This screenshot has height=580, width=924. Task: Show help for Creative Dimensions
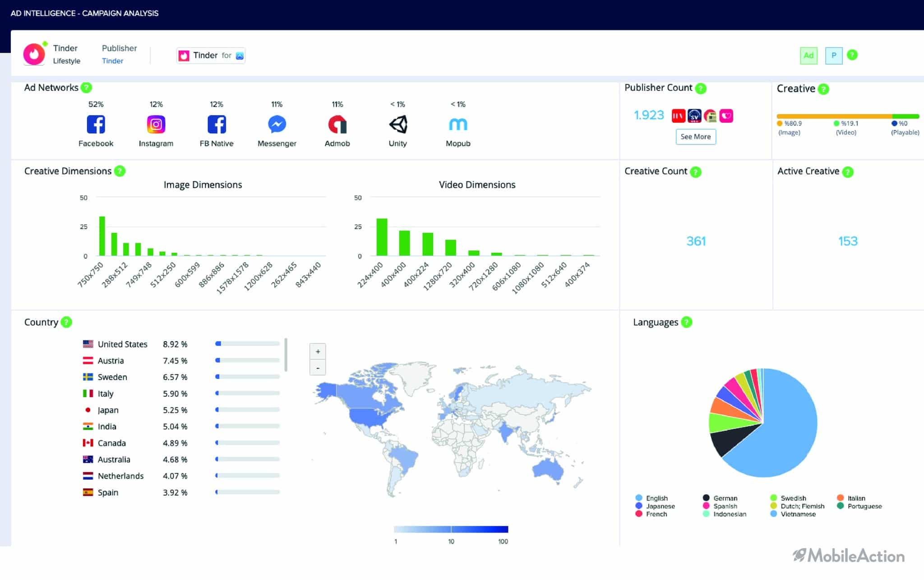[x=120, y=171]
